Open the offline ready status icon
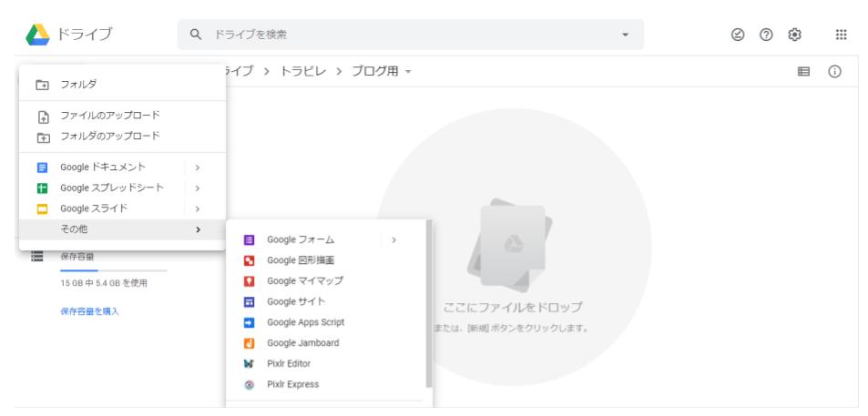868x416 pixels. (738, 35)
